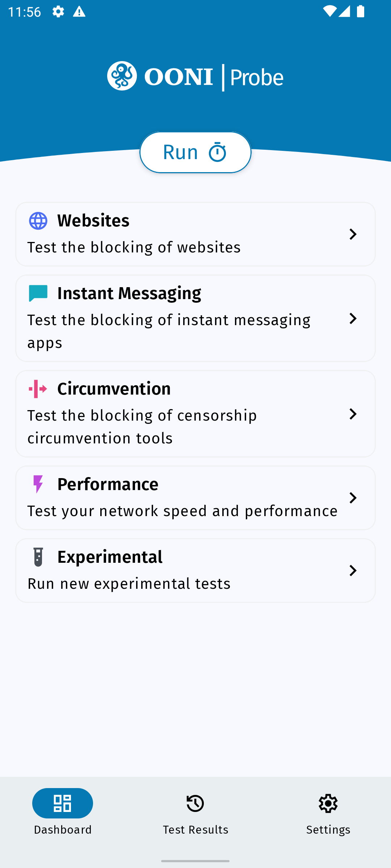Click the Circumvention arrow icon

tap(38, 389)
